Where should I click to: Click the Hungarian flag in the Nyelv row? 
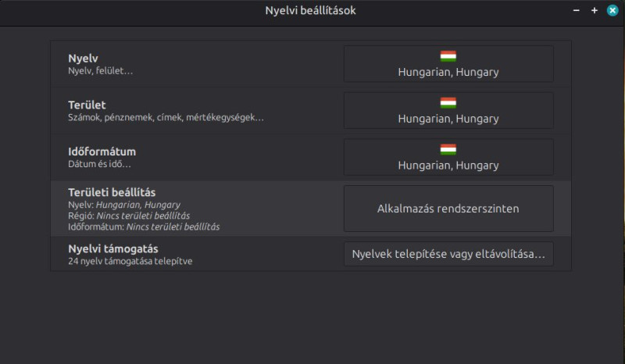click(448, 56)
